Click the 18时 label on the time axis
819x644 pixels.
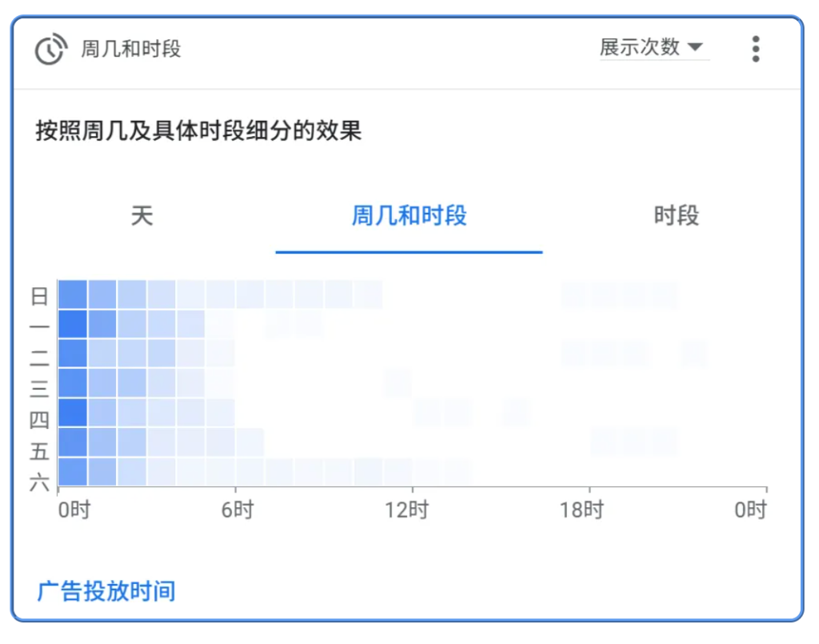pos(589,510)
